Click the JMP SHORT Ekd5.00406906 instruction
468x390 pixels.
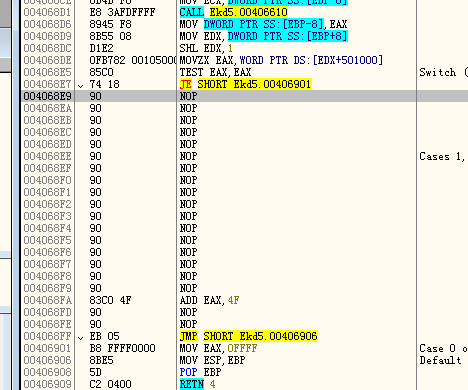point(249,336)
